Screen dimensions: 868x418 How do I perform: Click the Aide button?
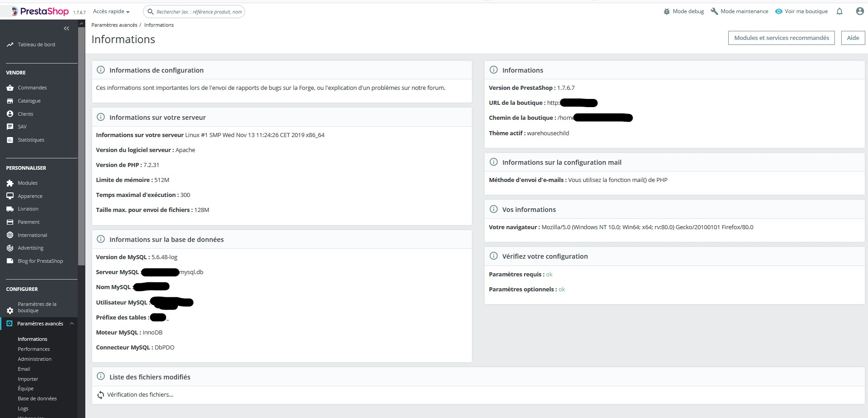[853, 38]
